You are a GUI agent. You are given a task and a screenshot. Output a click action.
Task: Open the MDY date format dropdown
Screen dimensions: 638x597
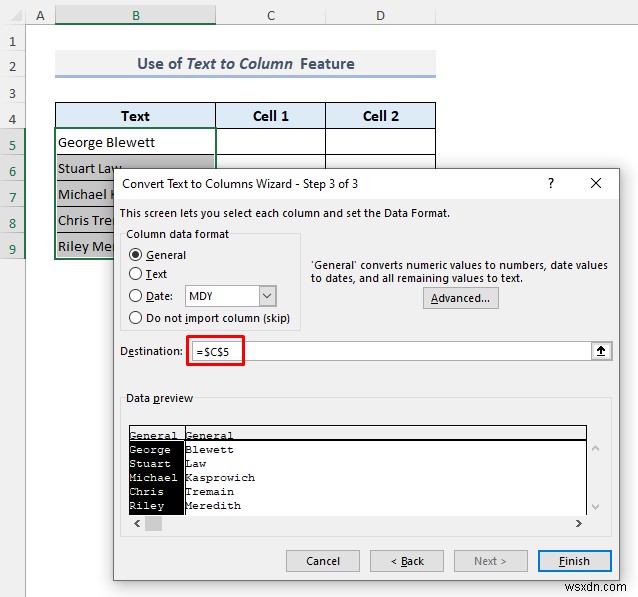click(267, 296)
